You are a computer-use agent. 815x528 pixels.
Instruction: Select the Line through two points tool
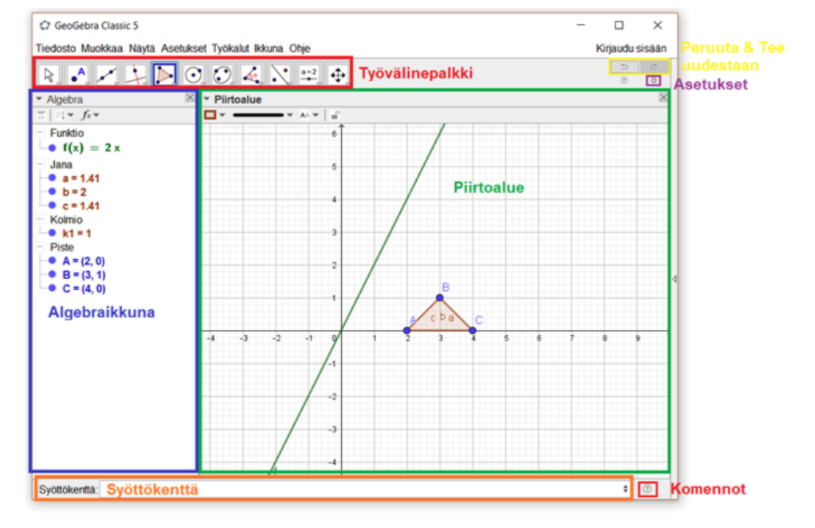pyautogui.click(x=107, y=74)
